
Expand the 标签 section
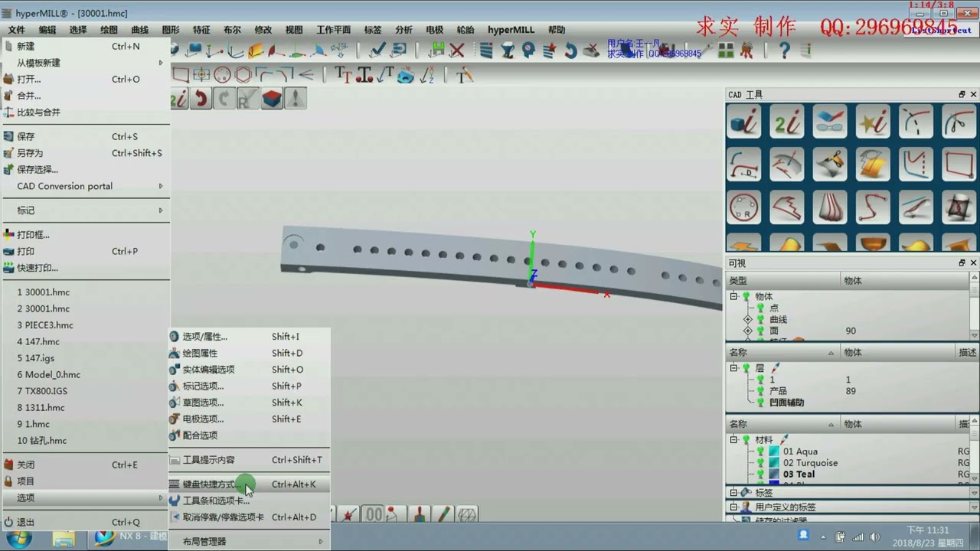(733, 493)
